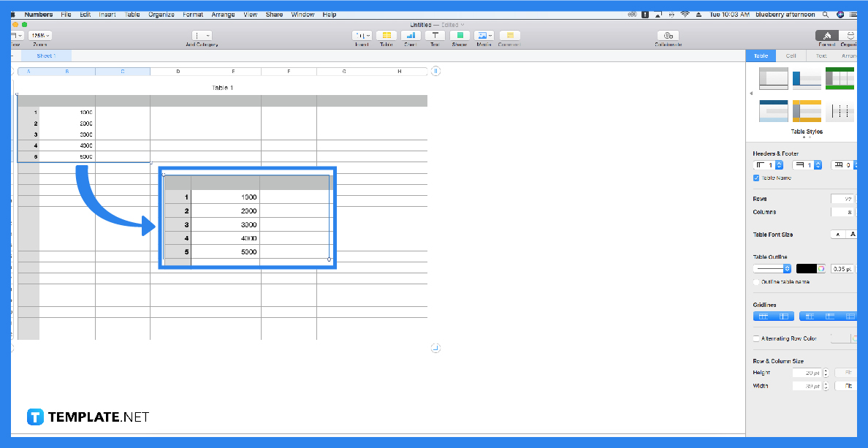
Task: Open the Table menu in the menu bar
Action: [x=132, y=13]
